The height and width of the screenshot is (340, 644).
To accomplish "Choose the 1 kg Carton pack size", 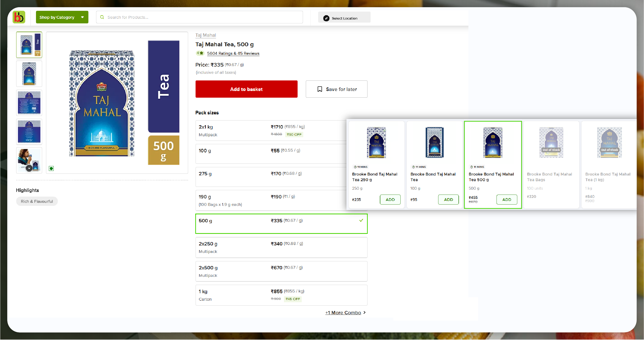I will [x=281, y=295].
